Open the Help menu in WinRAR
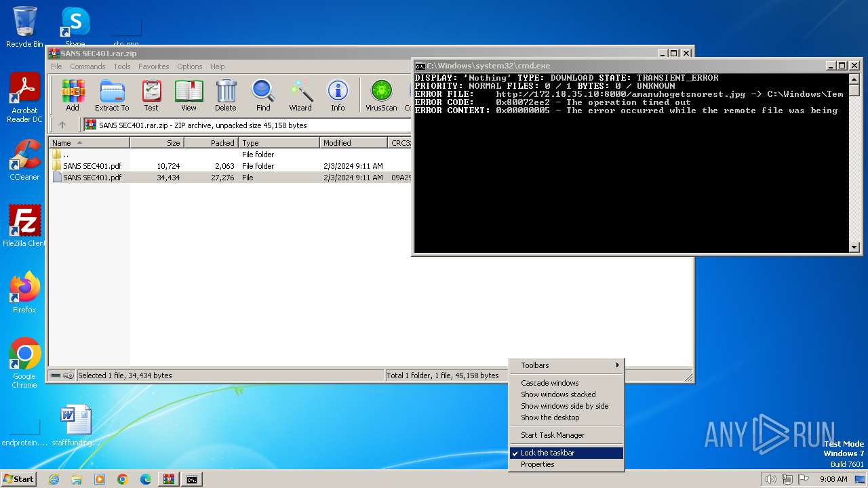This screenshot has height=488, width=868. pos(217,66)
